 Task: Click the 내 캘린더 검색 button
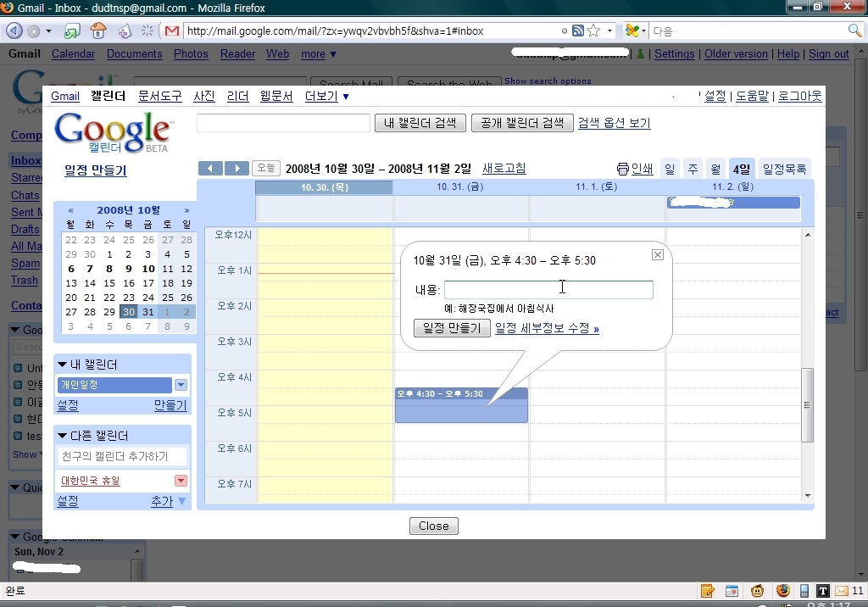point(420,122)
